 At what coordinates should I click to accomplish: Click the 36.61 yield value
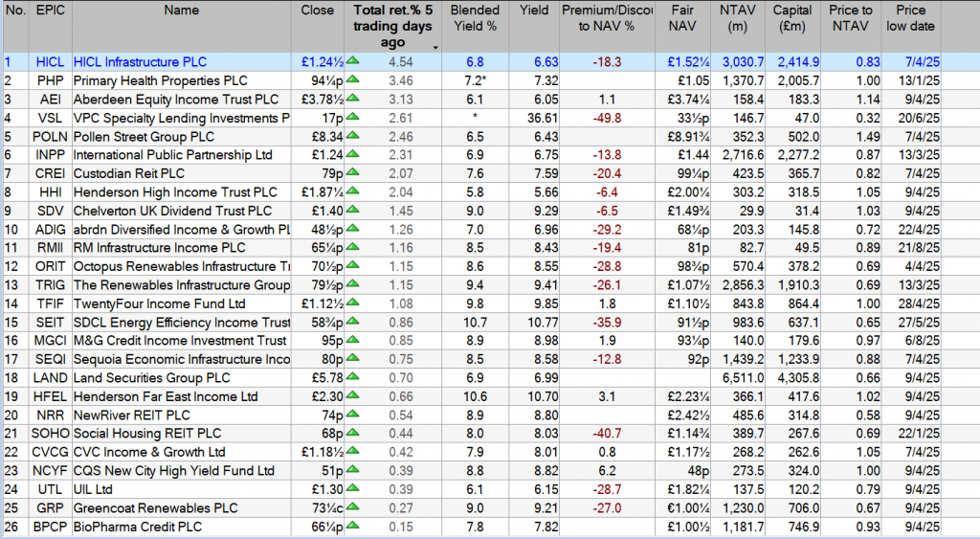point(542,118)
